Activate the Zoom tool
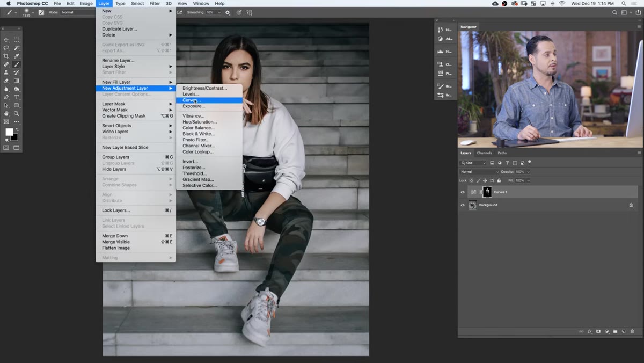Image resolution: width=644 pixels, height=363 pixels. [x=17, y=113]
